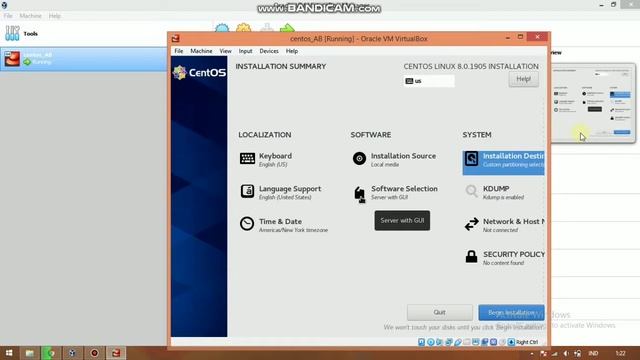
Task: Open Keyboard layout settings icon
Action: tap(247, 158)
